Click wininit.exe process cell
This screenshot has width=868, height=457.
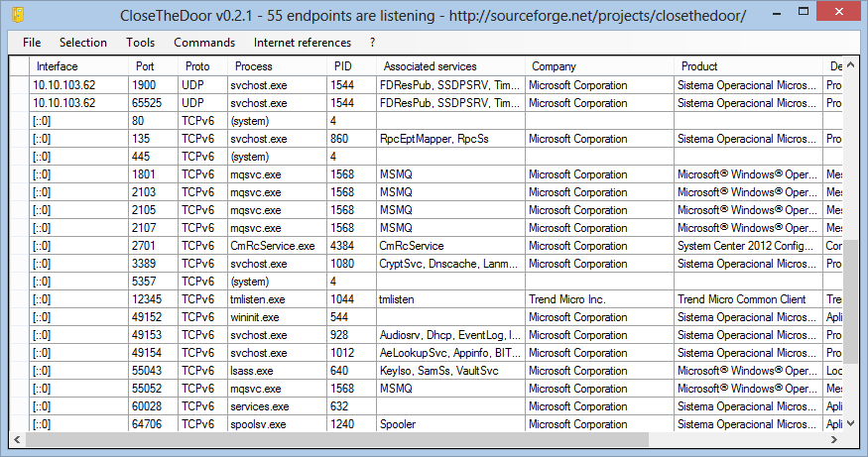(277, 317)
